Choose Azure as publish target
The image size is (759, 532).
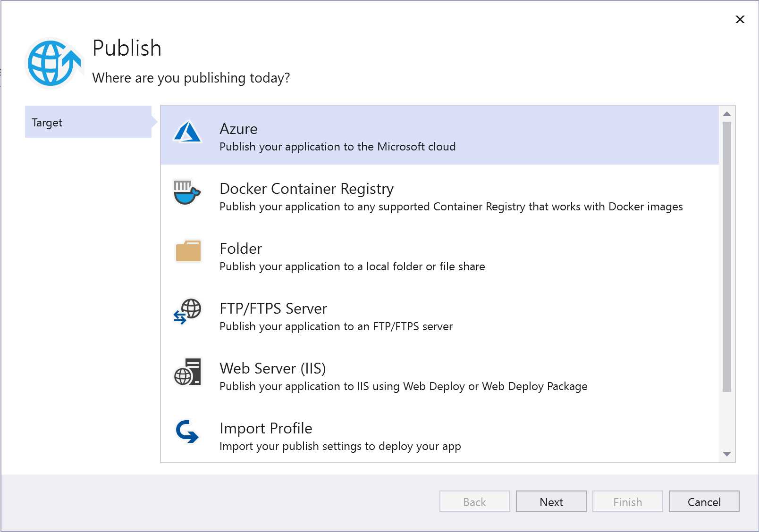439,135
